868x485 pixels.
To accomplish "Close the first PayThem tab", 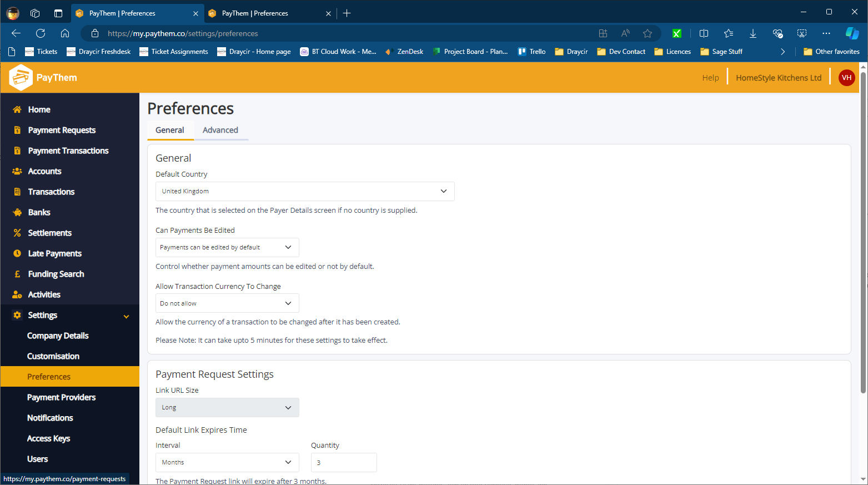I will (x=195, y=13).
